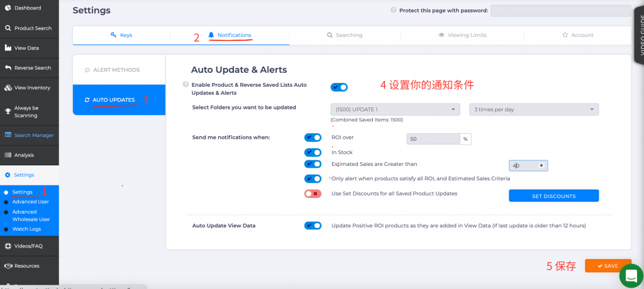644x289 pixels.
Task: Expand the UPDATE 1 folder dropdown
Action: 395,109
